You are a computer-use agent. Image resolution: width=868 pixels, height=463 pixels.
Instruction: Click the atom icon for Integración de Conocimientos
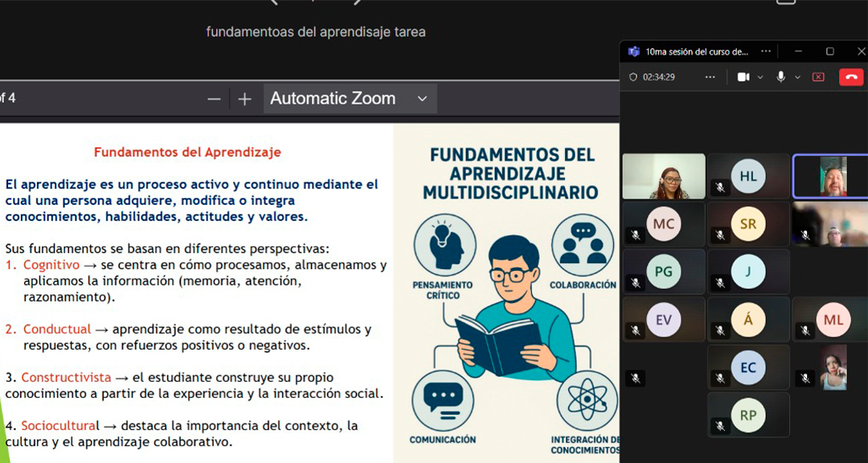588,401
